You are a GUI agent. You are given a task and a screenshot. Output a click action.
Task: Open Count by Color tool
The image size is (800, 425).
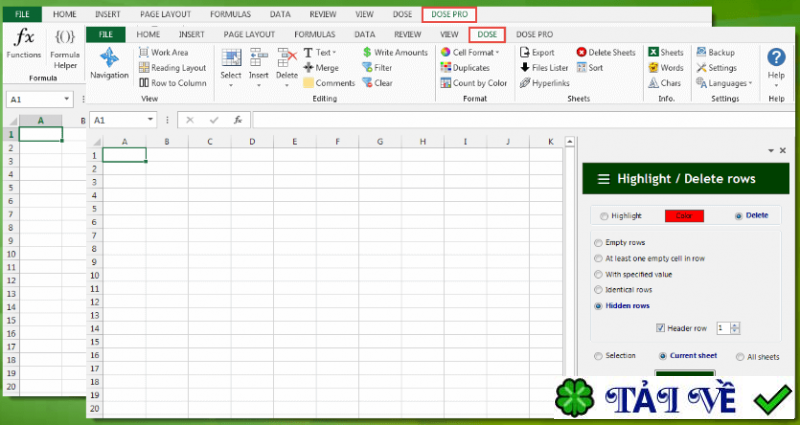pos(473,83)
